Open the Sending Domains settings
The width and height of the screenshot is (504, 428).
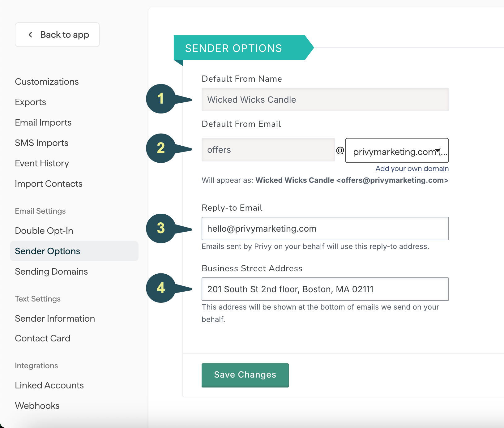click(51, 271)
